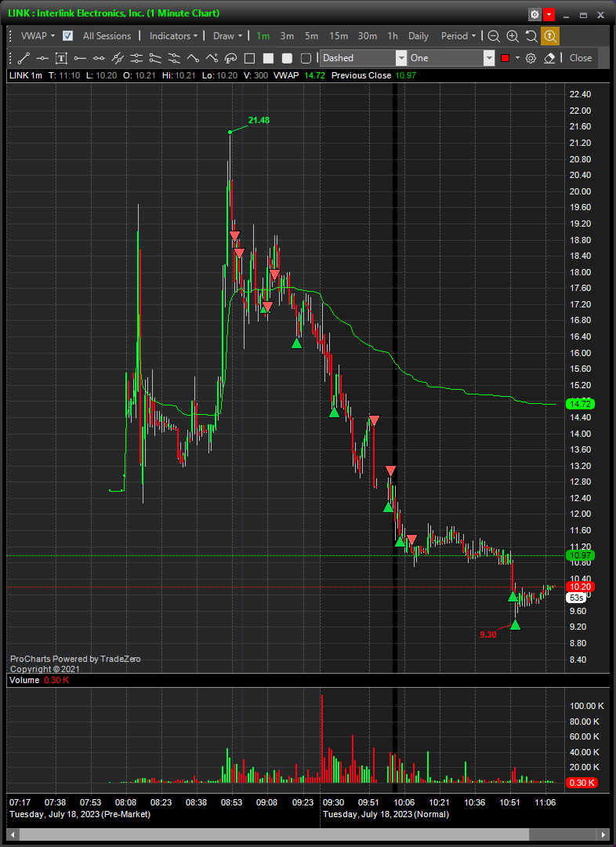The width and height of the screenshot is (616, 847).
Task: Select the unfilled square rectangle tool
Action: 249,58
